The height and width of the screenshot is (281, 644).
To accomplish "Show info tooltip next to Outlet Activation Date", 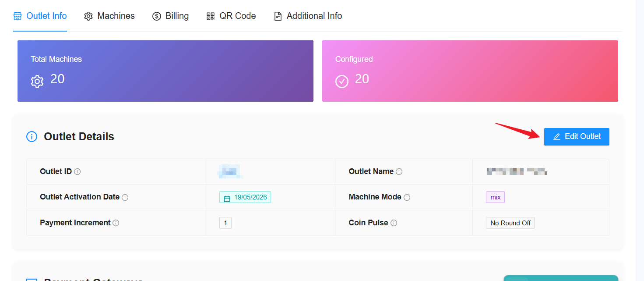I will click(125, 197).
